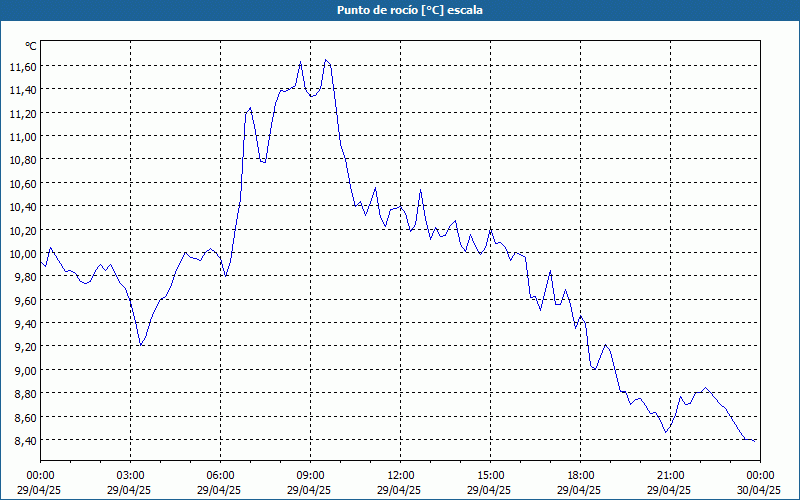Click the 30/04/25 date label

759,490
